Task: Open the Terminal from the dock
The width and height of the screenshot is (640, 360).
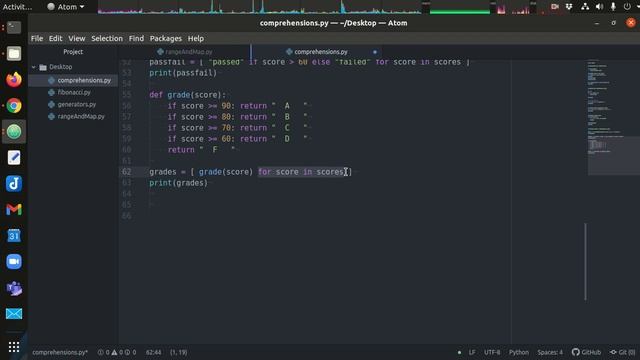Action: (14, 27)
